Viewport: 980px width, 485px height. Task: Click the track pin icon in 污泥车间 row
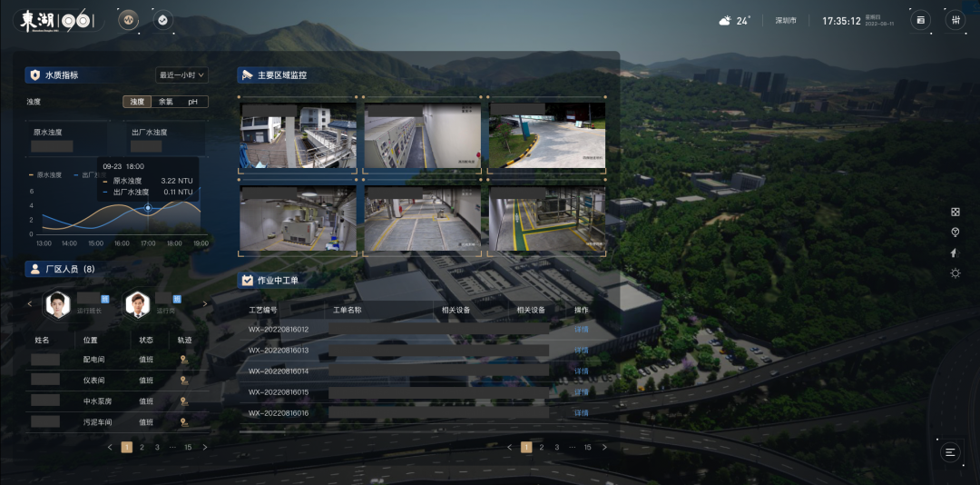pos(184,422)
